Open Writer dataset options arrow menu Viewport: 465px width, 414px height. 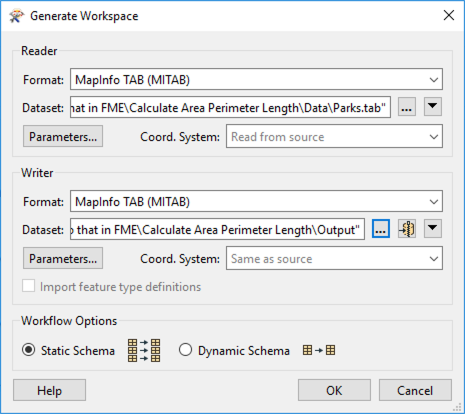pyautogui.click(x=433, y=229)
